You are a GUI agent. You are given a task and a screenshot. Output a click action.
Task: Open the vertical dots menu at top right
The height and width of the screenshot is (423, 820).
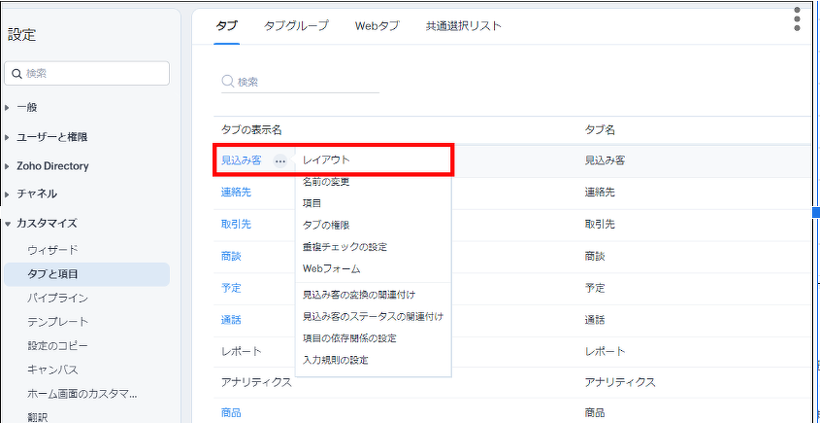coord(797,20)
